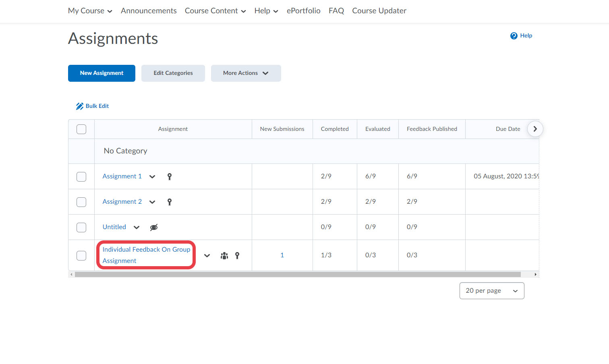Check the box for Assignment 1
The image size is (609, 364).
81,177
